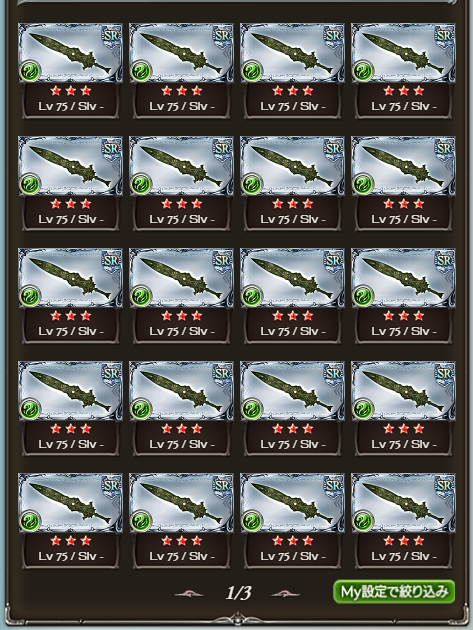Select the fourth sword in the second row

pos(403,166)
